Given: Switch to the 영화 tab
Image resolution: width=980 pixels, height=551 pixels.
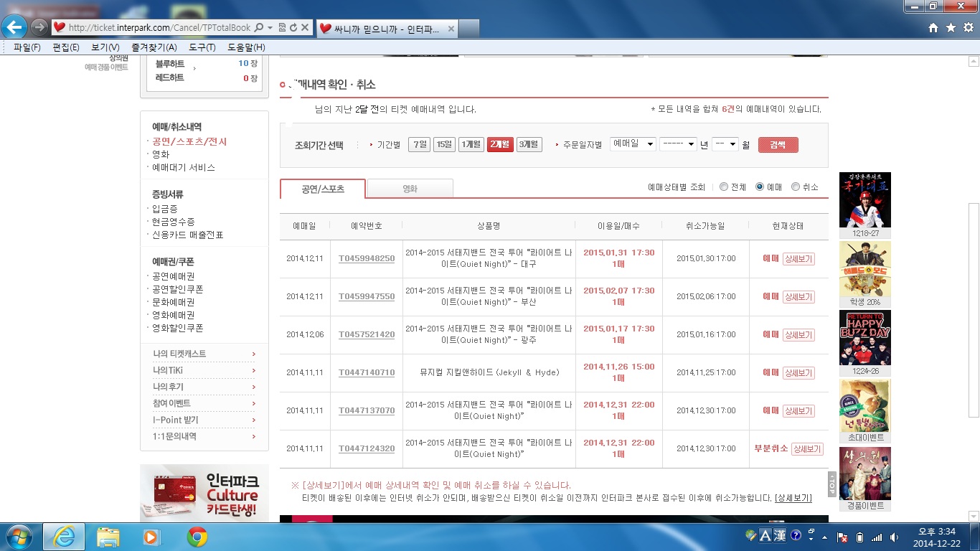Looking at the screenshot, I should point(410,189).
